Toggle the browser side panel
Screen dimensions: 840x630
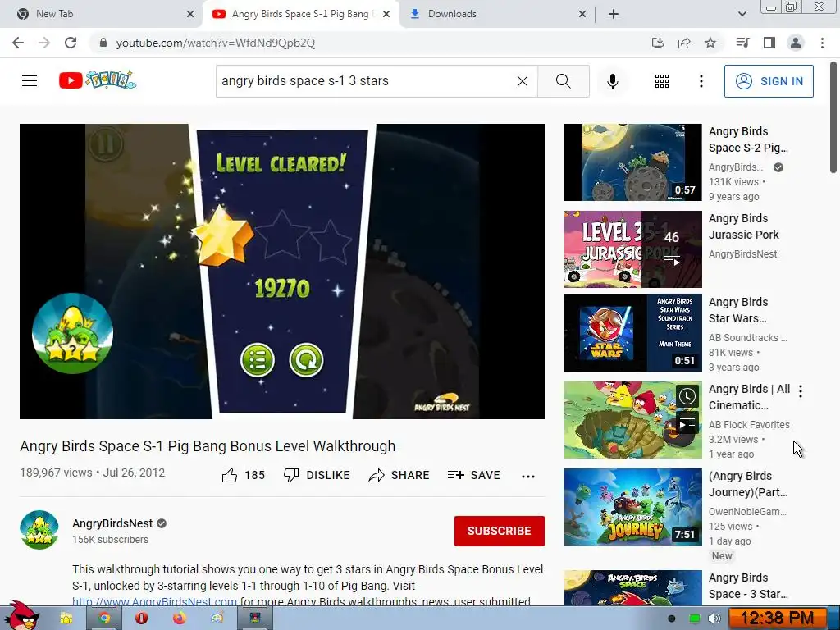point(769,43)
